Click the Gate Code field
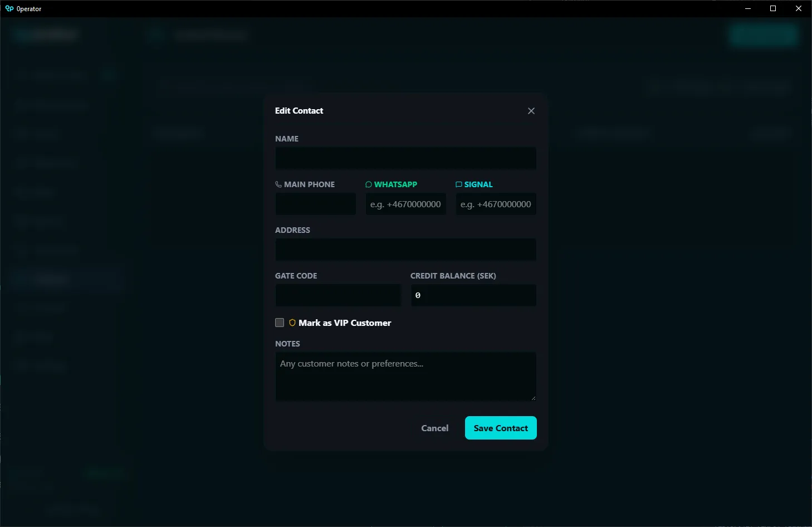The height and width of the screenshot is (527, 812). (x=338, y=295)
